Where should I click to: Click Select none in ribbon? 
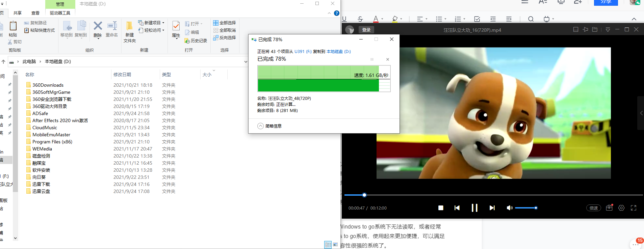pyautogui.click(x=224, y=30)
